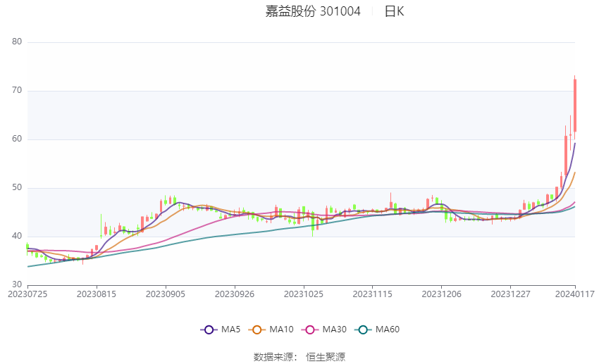Click the x-axis date label 20230725
This screenshot has height=364, width=599.
[27, 294]
